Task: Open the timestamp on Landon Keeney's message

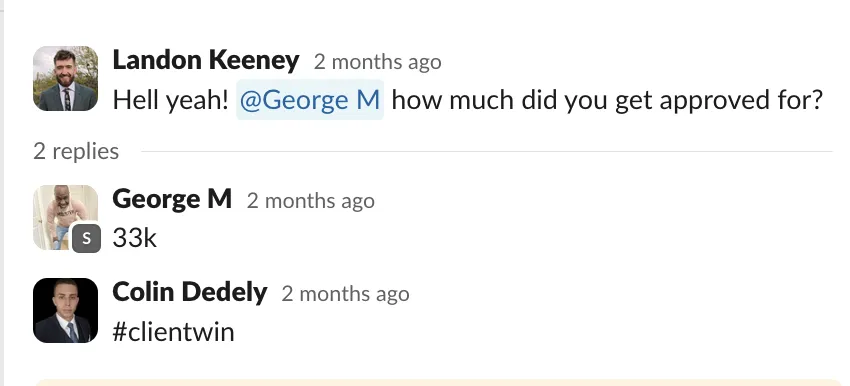Action: 377,62
